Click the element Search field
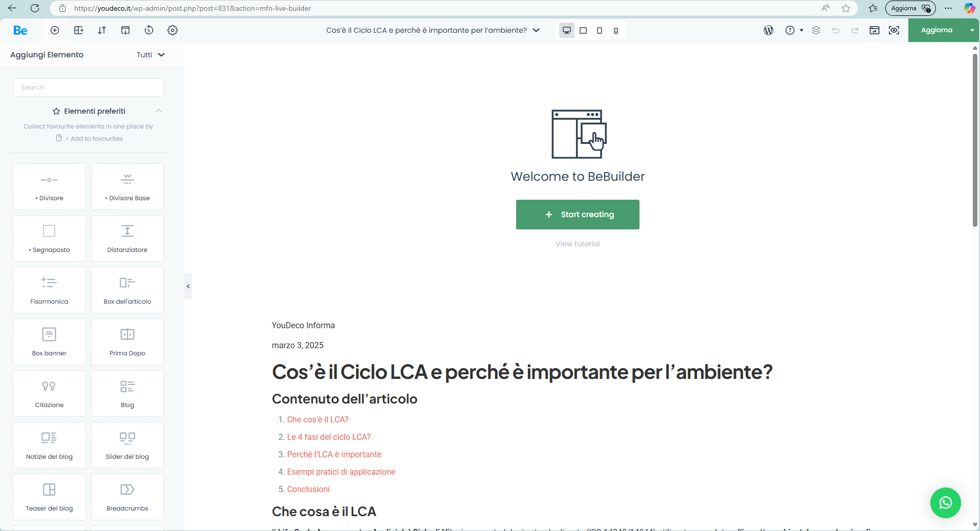The height and width of the screenshot is (531, 980). 88,88
